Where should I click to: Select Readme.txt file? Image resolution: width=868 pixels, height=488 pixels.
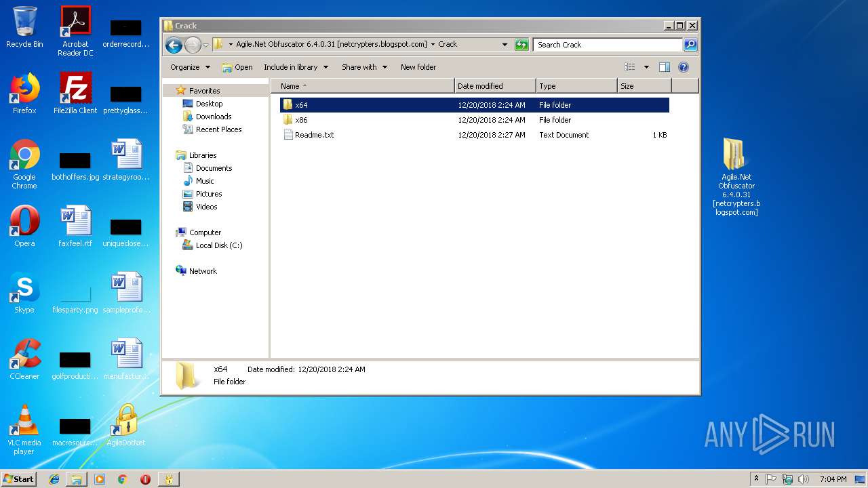474,135
